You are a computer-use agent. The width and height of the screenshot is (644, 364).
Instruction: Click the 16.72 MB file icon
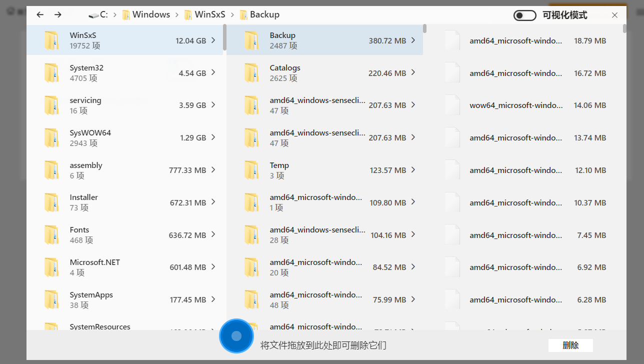coord(452,73)
